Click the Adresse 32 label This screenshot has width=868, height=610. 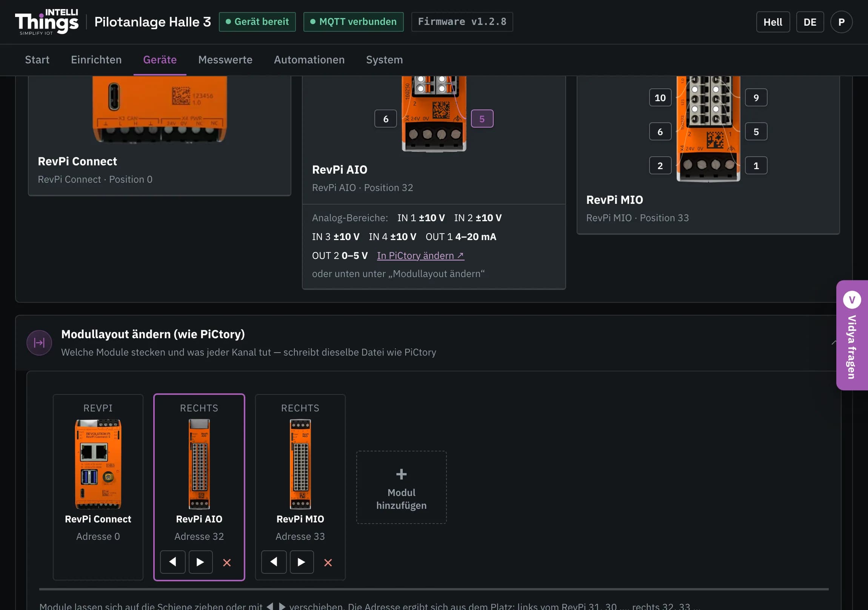point(199,537)
